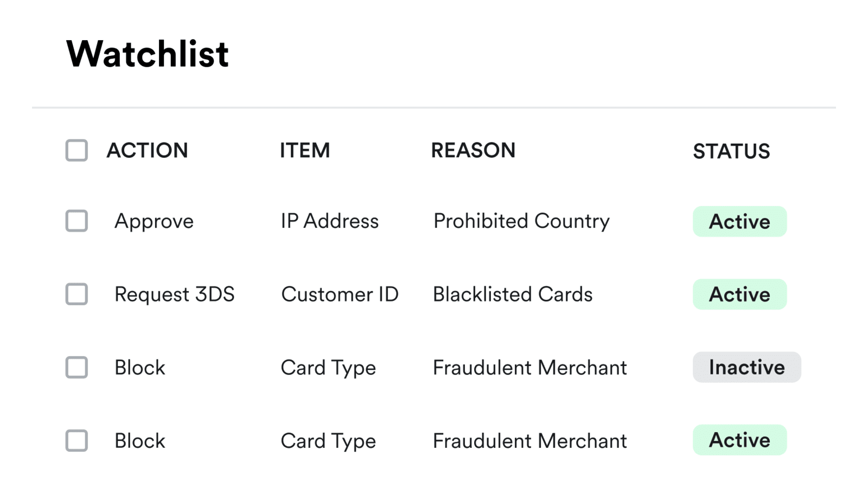Open the Customer ID item
868x488 pixels.
340,294
